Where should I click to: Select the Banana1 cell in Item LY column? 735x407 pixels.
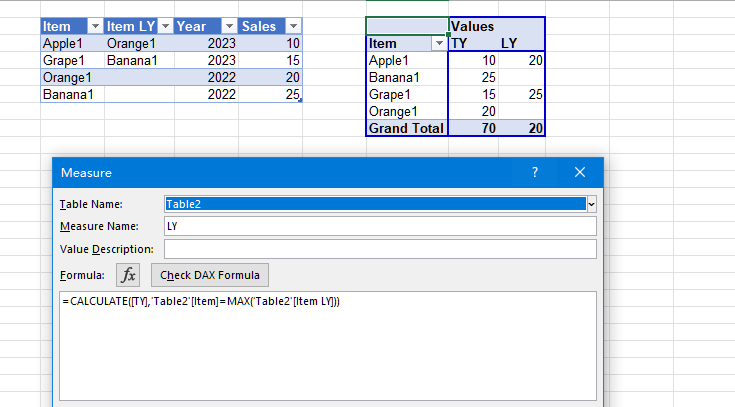139,60
